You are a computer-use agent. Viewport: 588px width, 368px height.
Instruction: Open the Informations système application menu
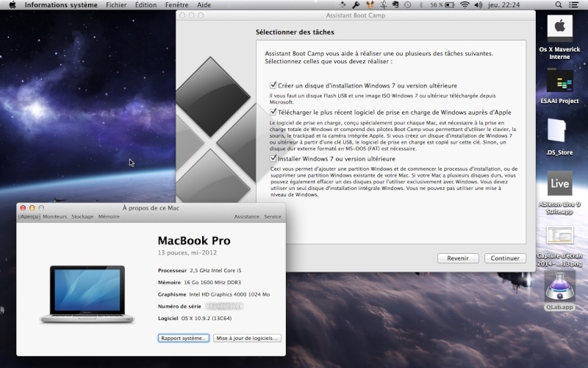61,5
